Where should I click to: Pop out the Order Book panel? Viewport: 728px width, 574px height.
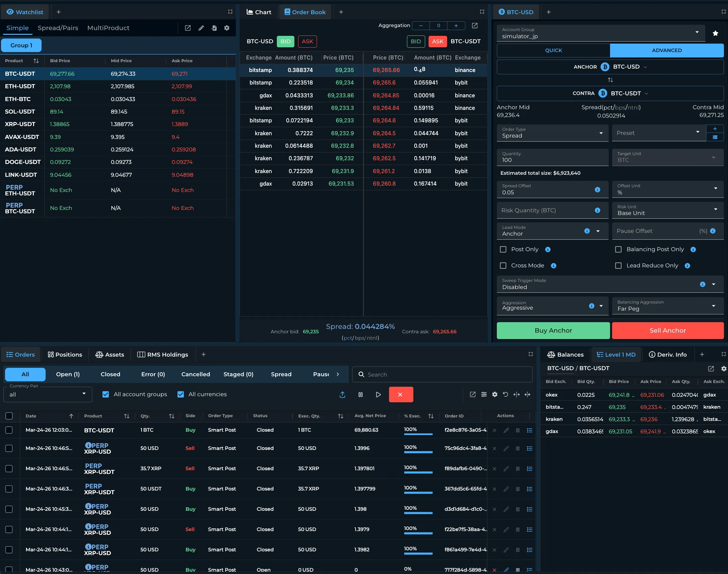click(x=475, y=26)
